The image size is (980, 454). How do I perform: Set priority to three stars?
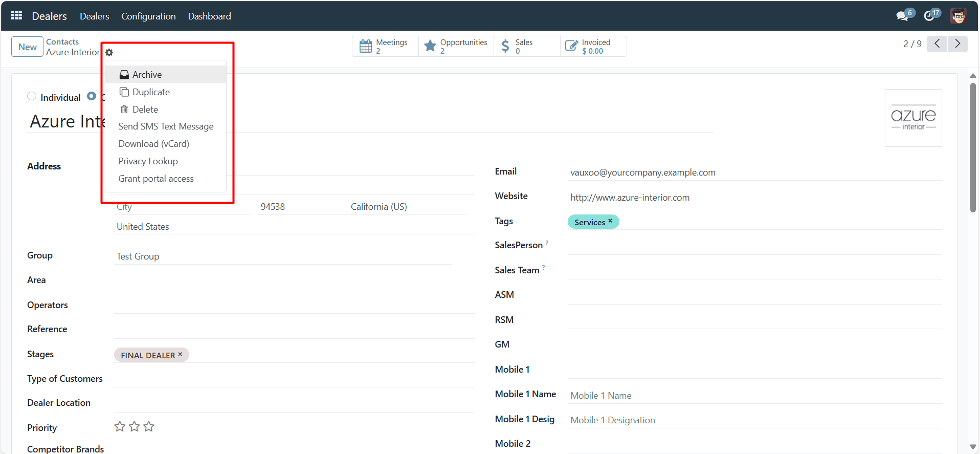coord(149,426)
